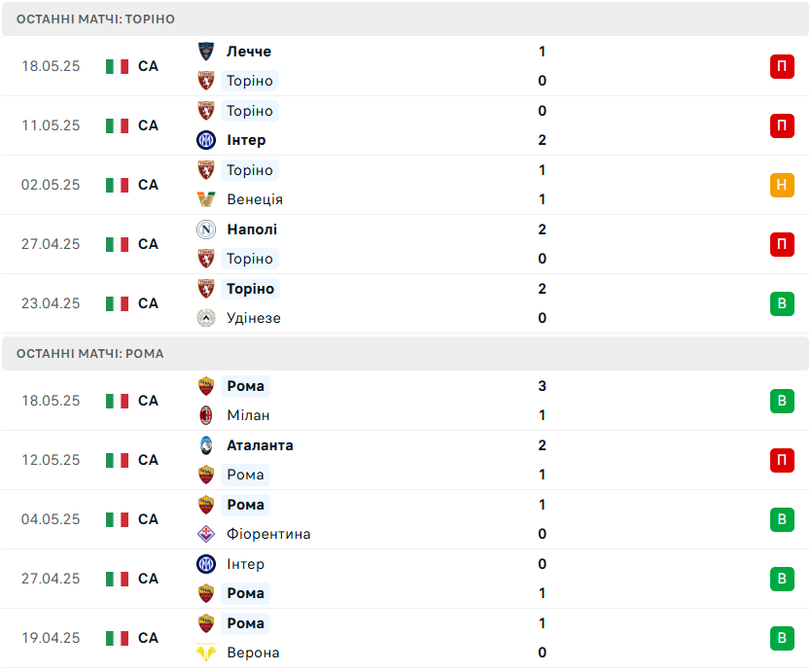Open the 27.04.25 Інтер vs Рома match row
The height and width of the screenshot is (671, 812).
click(x=406, y=579)
